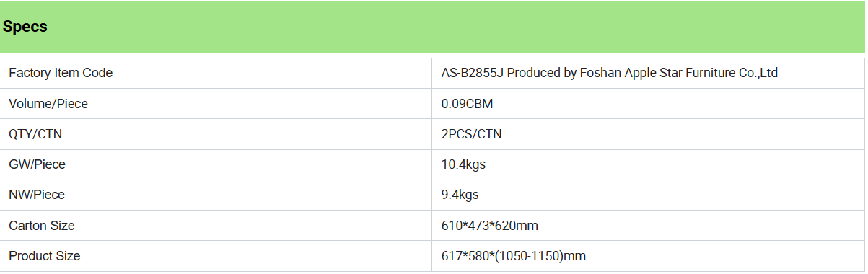Viewport: 868px width, 274px height.
Task: Click the 10.4kgs value cell
Action: click(x=648, y=164)
